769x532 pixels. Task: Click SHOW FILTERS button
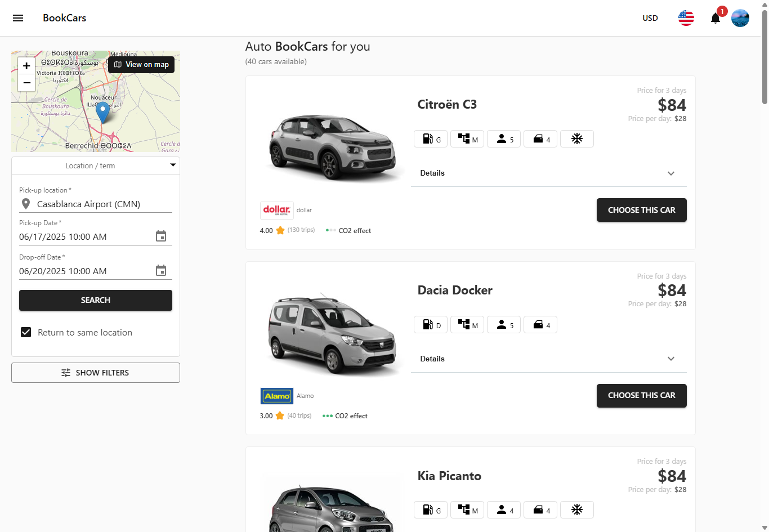[96, 373]
